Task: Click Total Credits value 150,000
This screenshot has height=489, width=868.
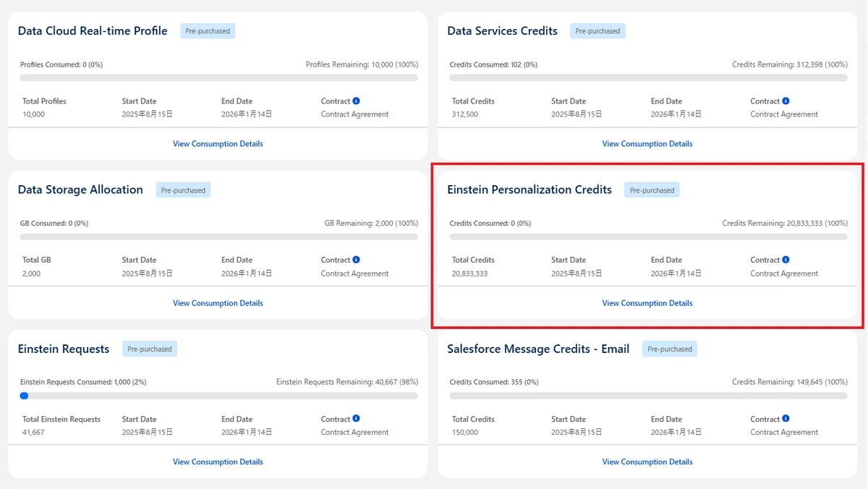Action: tap(465, 432)
